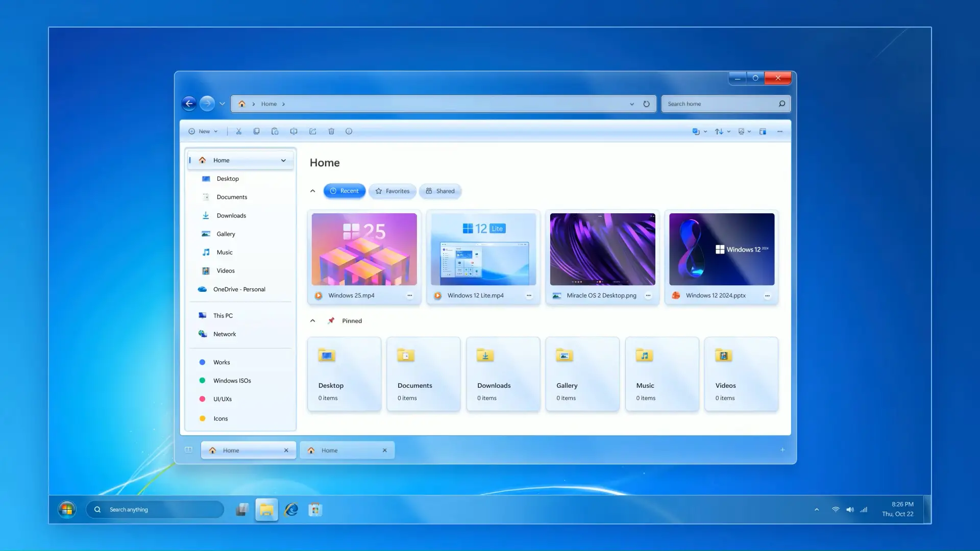Screen dimensions: 980x551
Task: Open more options for Windows 25.mp4
Action: 409,295
